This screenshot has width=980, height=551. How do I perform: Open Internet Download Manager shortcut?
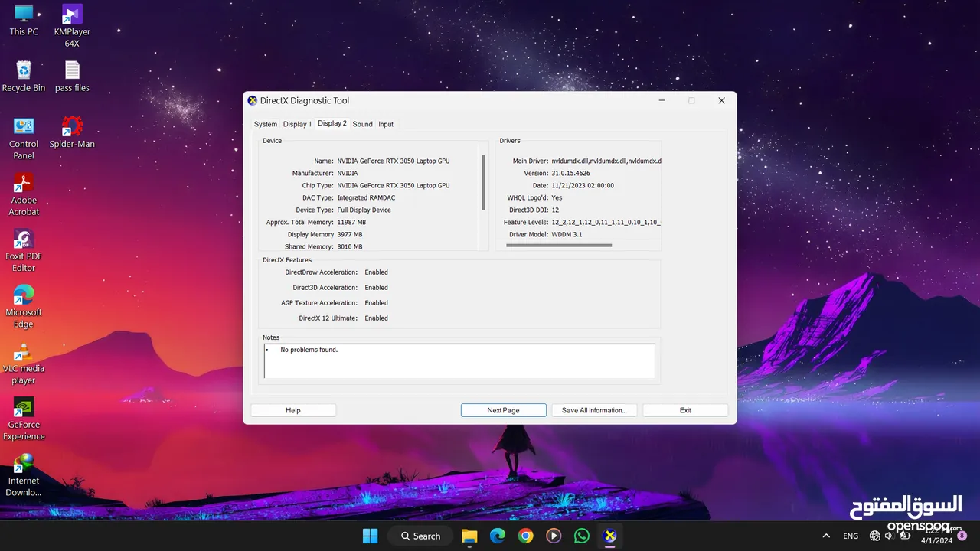click(24, 474)
